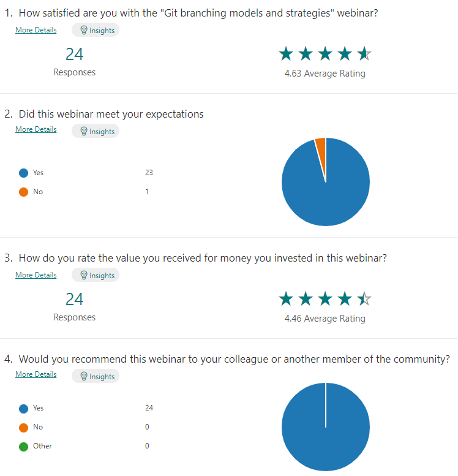This screenshot has width=458, height=476.
Task: Click More Details for question 4
Action: click(36, 374)
